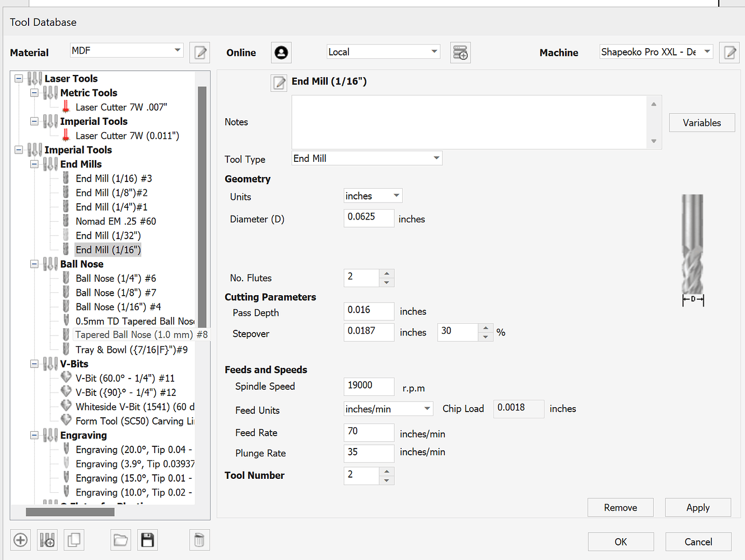The height and width of the screenshot is (560, 745).
Task: Click the save floppy disk icon
Action: tap(147, 540)
